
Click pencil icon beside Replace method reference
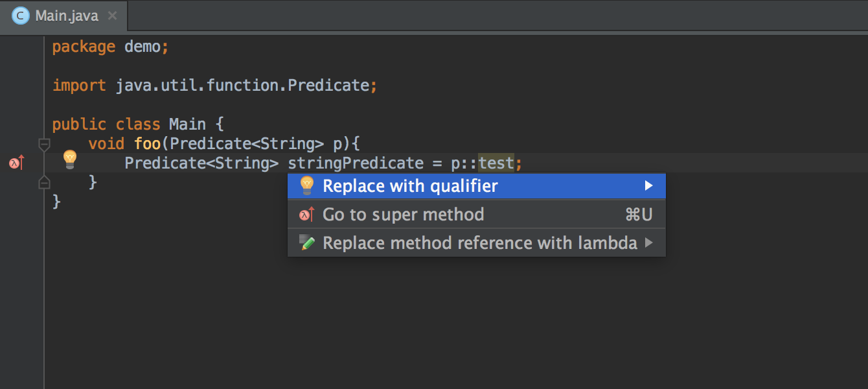[308, 243]
